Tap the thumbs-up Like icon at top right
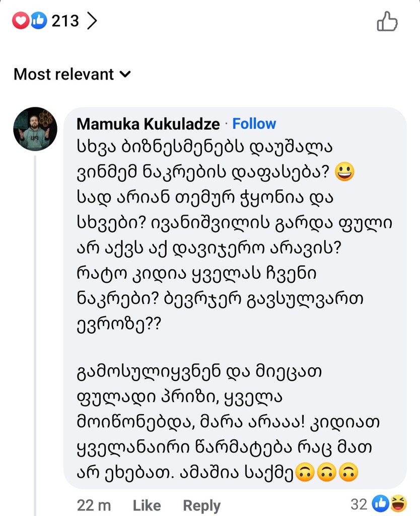Screen dimensions: 420x516 point(387,21)
